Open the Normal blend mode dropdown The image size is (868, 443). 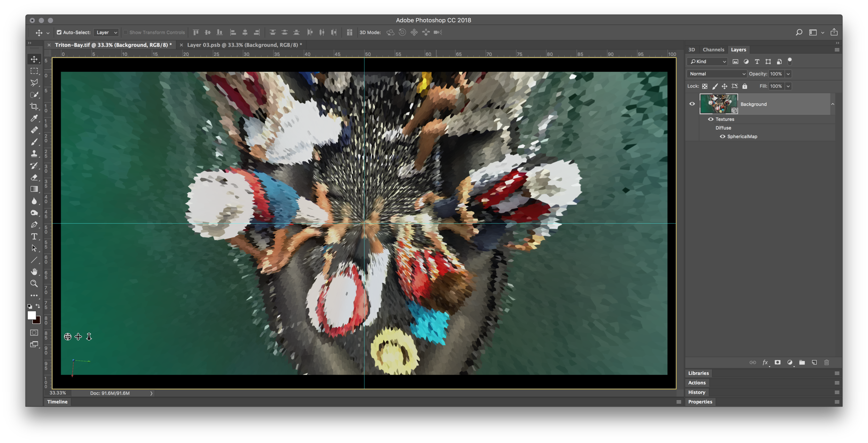[x=717, y=74]
